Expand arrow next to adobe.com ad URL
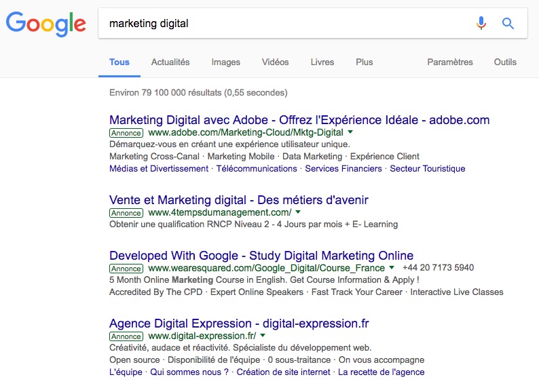Viewport: 539px width, 392px height. 350,132
